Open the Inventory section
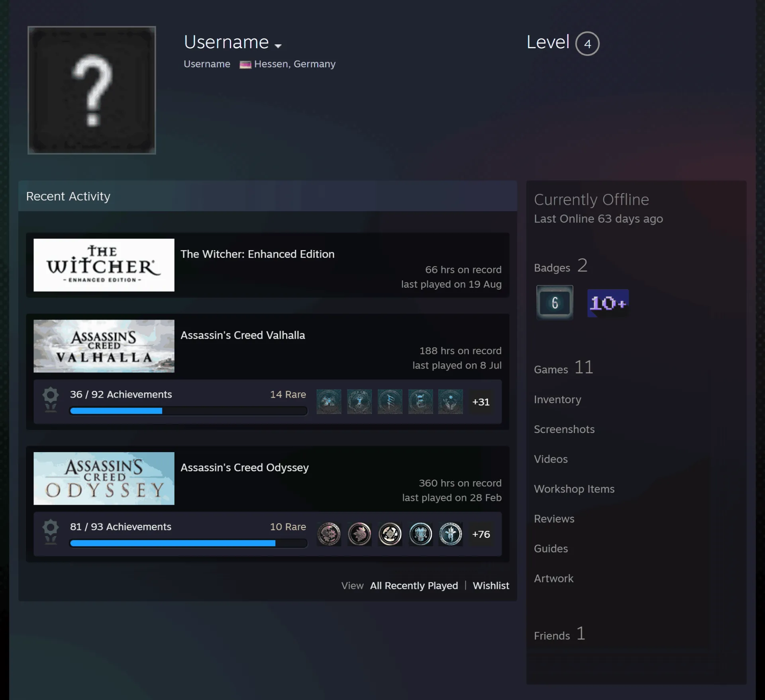This screenshot has height=700, width=765. point(557,399)
